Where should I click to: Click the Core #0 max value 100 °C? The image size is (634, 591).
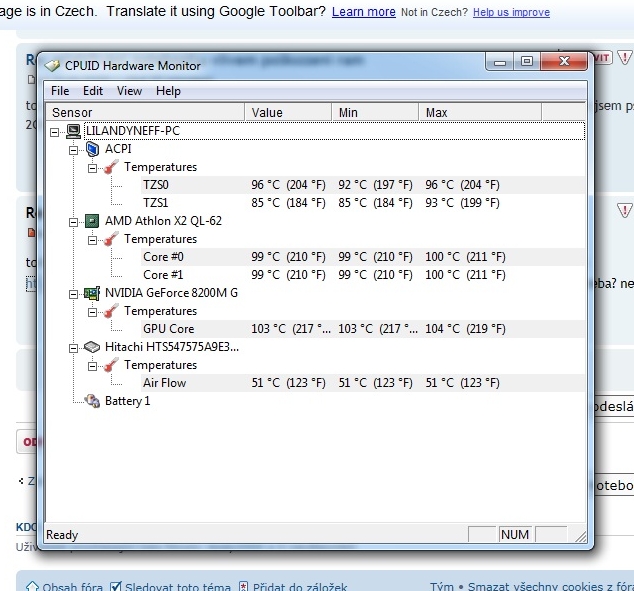click(x=465, y=257)
